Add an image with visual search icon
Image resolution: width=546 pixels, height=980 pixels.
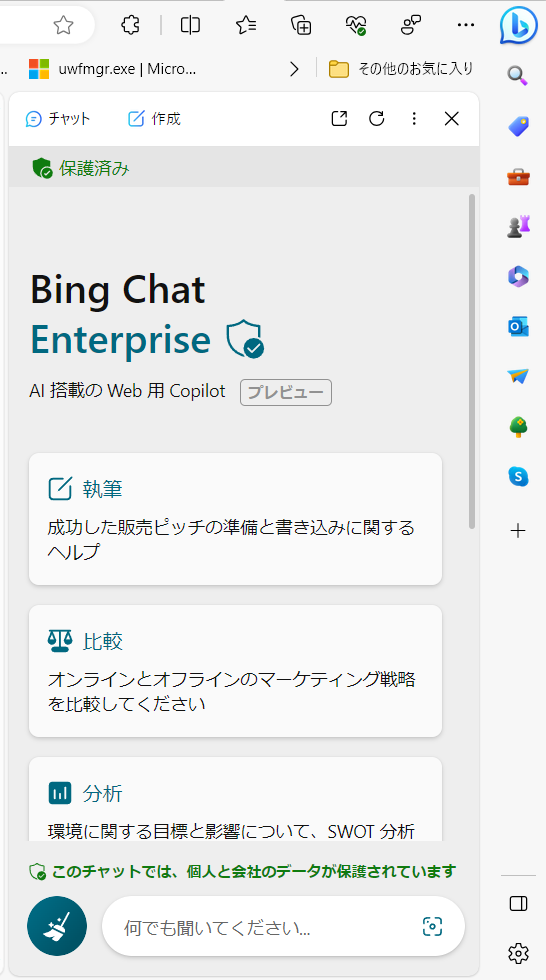pos(432,926)
